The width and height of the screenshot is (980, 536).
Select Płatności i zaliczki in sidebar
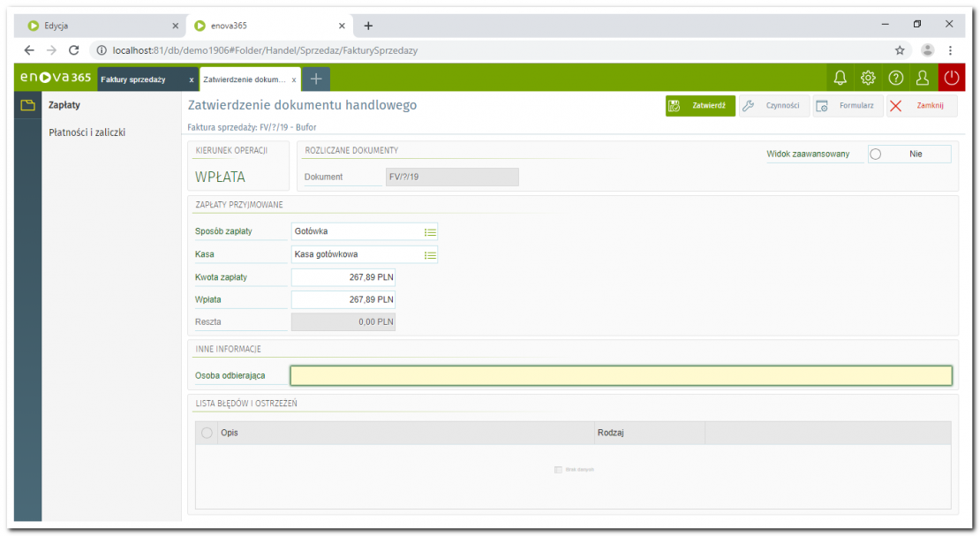[87, 132]
